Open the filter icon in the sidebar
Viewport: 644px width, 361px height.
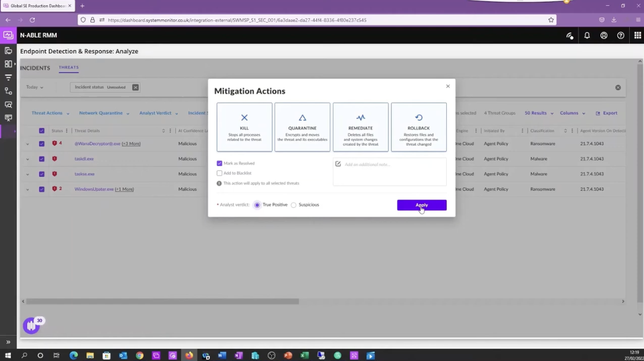[8, 77]
